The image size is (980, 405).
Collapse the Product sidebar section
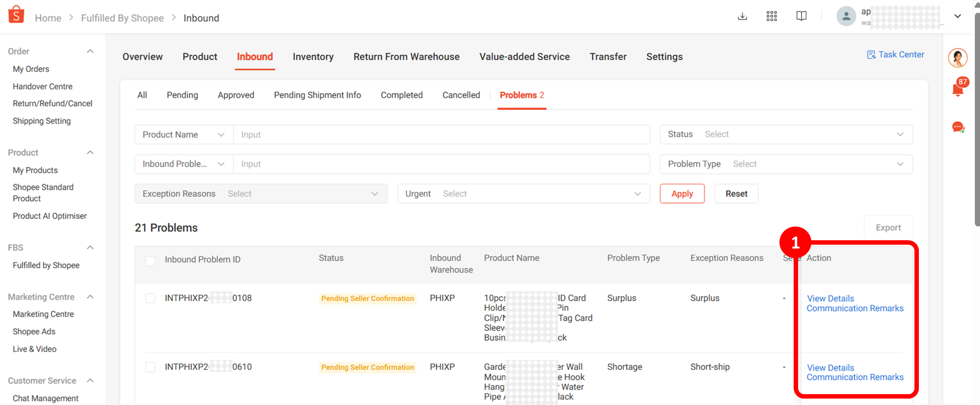click(x=90, y=152)
